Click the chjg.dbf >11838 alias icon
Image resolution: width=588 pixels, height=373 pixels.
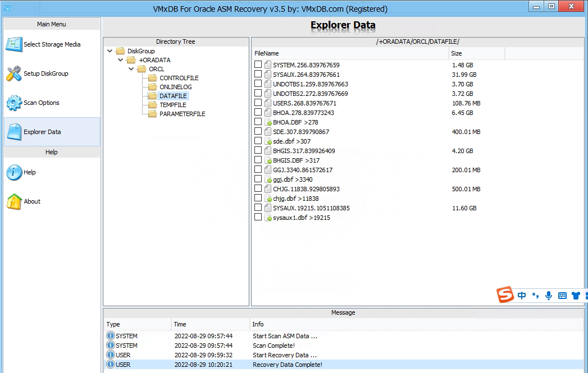point(268,199)
